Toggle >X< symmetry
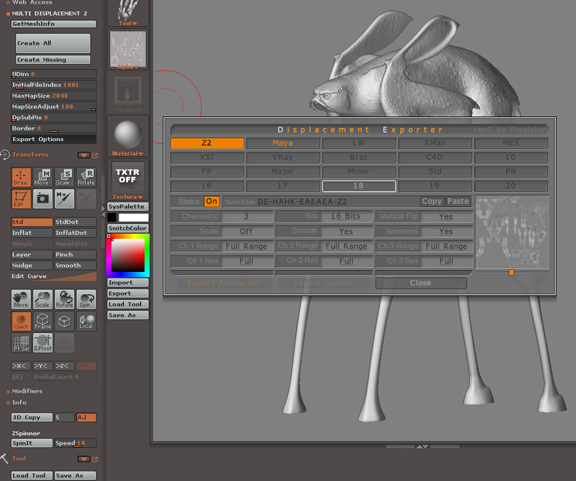Viewport: 576px width, 481px height. pyautogui.click(x=21, y=366)
